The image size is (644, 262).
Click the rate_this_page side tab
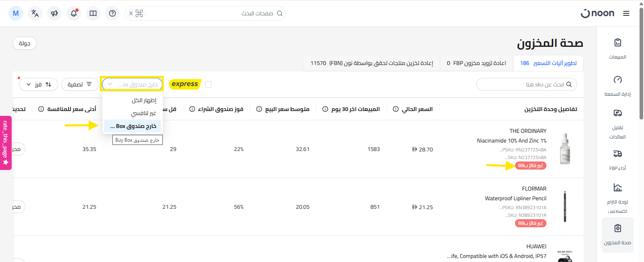tap(6, 143)
